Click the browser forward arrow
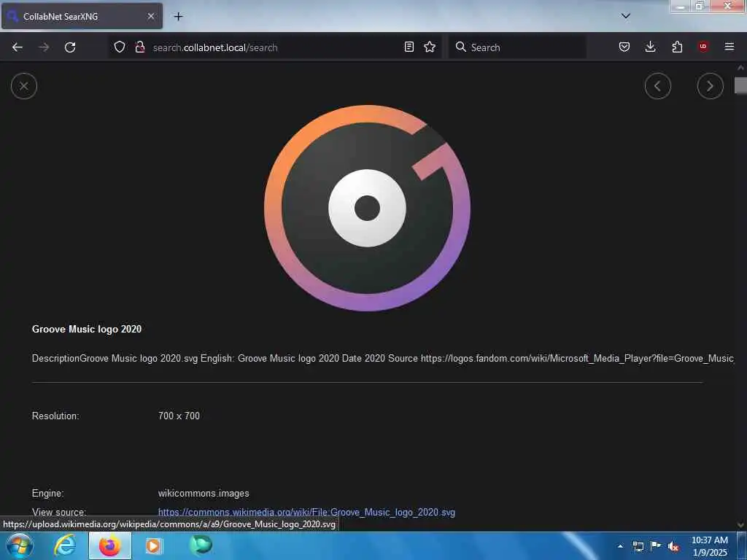 tap(44, 47)
